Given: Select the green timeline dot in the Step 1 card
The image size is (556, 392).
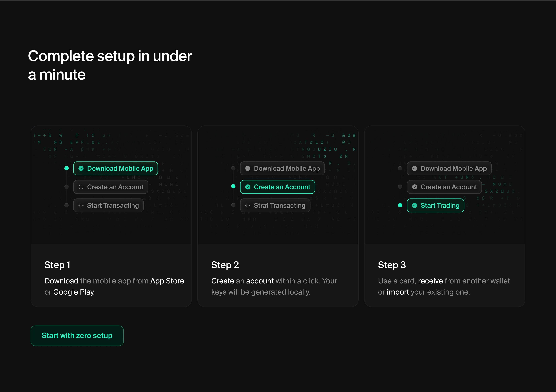Looking at the screenshot, I should pyautogui.click(x=67, y=168).
